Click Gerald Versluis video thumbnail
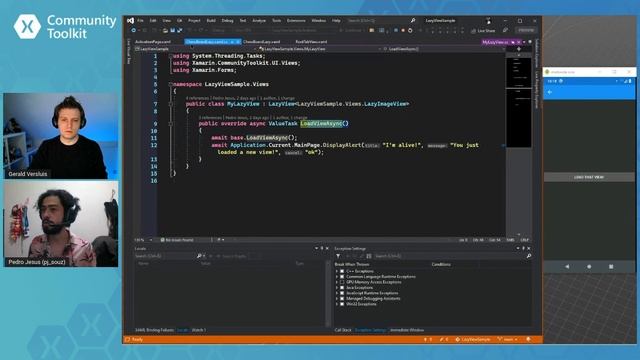640x360 pixels. click(61, 136)
